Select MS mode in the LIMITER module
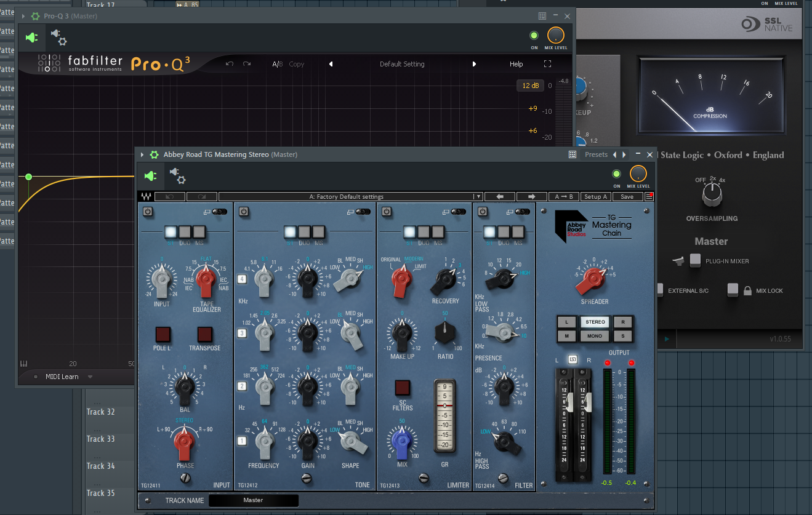 click(438, 232)
